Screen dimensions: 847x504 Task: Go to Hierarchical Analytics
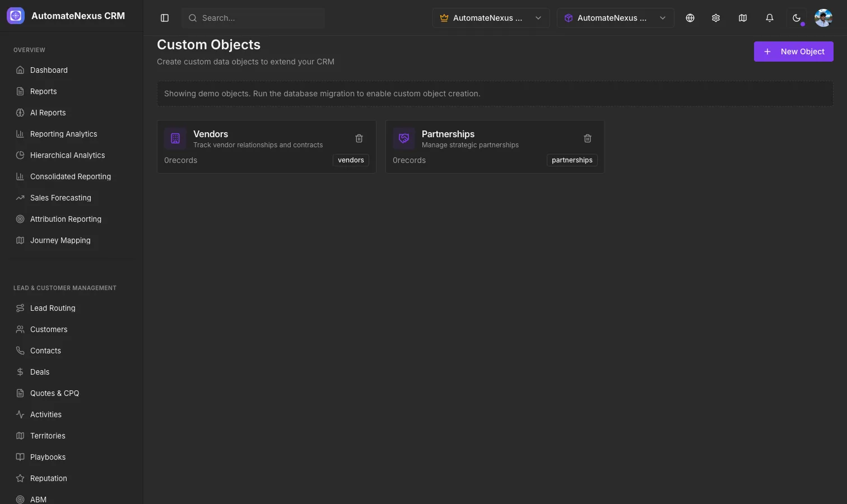[72, 155]
